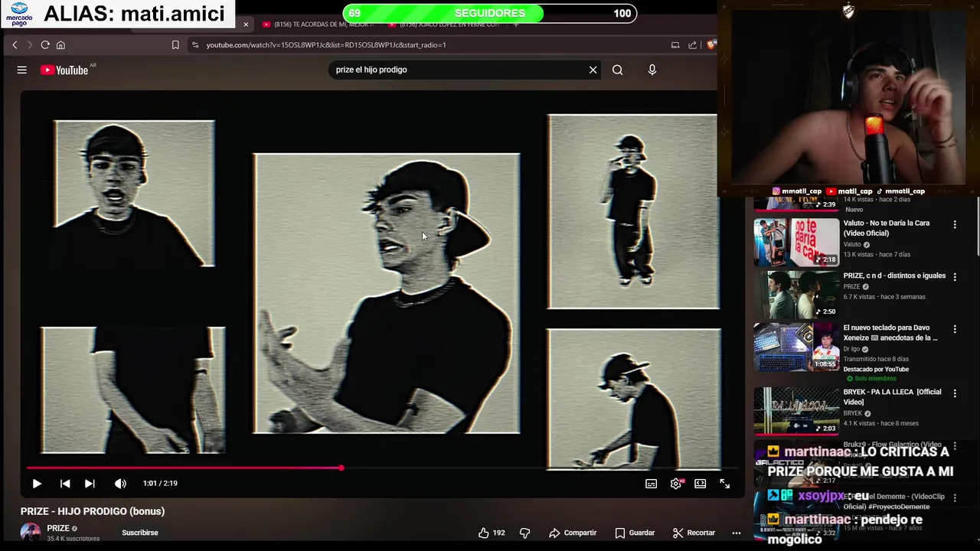Share the video with Compartir
Viewport: 980px width, 551px height.
tap(573, 533)
